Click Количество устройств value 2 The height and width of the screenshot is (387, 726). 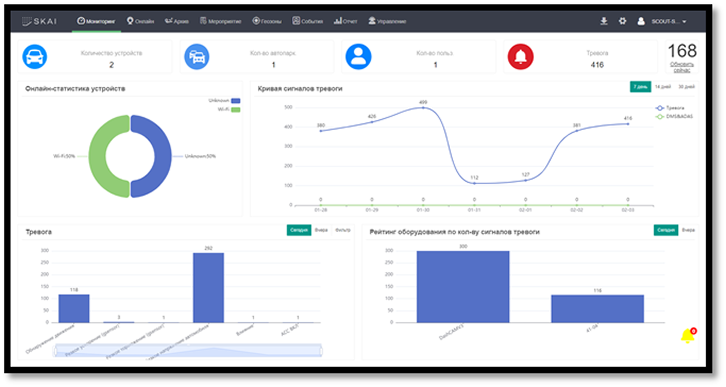pos(111,65)
